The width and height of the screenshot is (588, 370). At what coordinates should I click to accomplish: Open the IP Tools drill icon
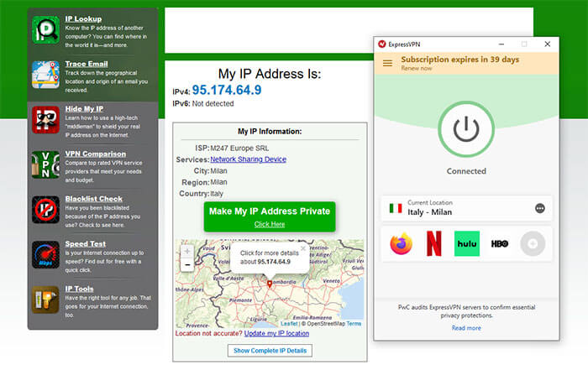click(x=45, y=300)
